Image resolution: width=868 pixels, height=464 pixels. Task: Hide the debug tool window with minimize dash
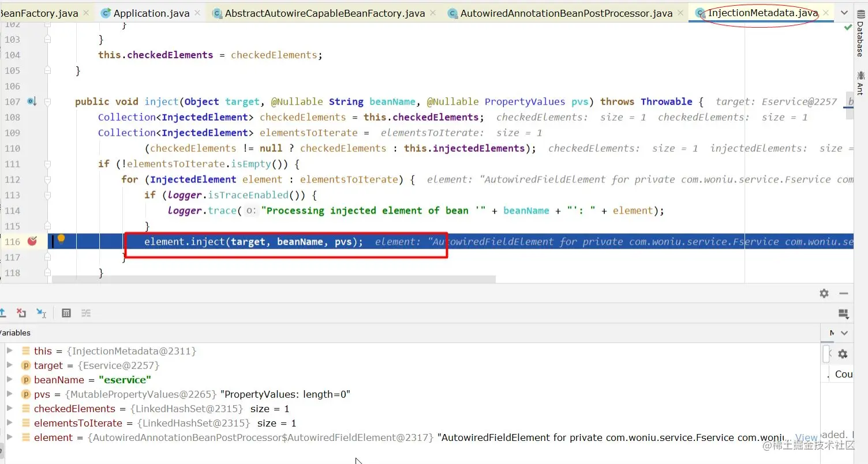click(x=844, y=293)
